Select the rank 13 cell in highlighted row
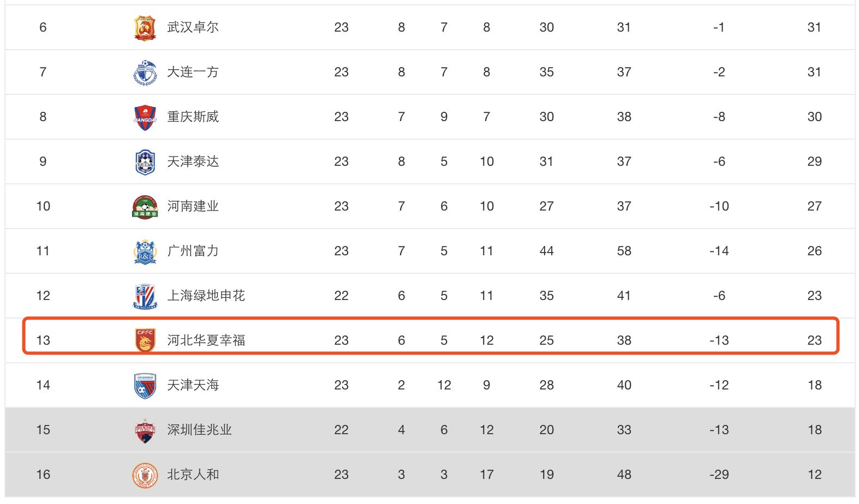 (x=43, y=340)
